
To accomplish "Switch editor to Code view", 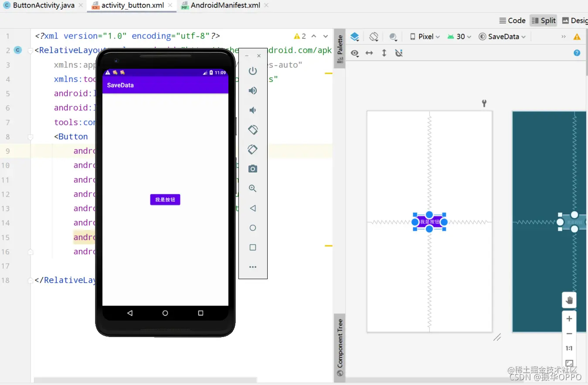I will tap(512, 20).
